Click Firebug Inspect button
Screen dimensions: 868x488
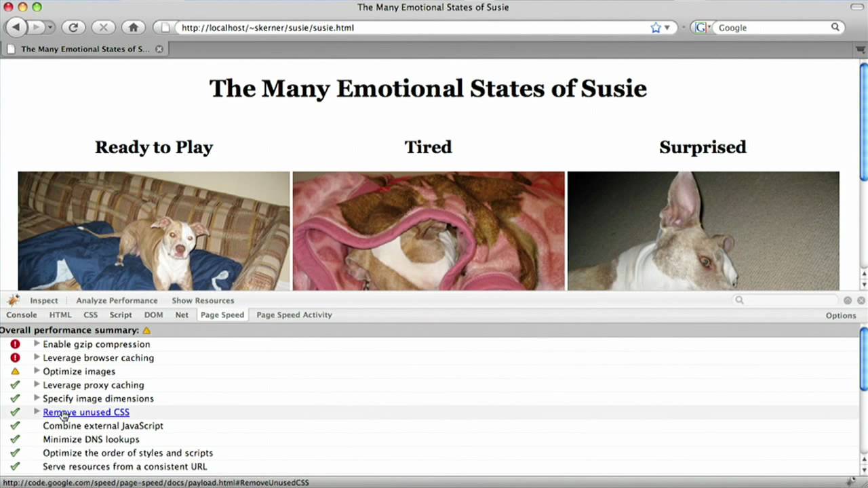coord(44,300)
